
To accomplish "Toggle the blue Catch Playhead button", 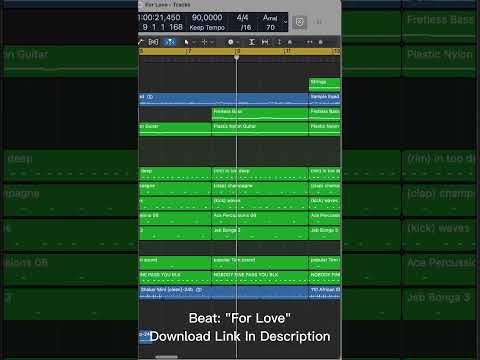I will 169,42.
